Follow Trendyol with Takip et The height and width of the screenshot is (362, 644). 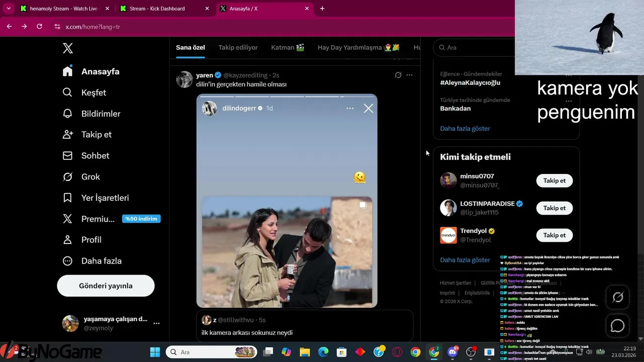pyautogui.click(x=554, y=235)
